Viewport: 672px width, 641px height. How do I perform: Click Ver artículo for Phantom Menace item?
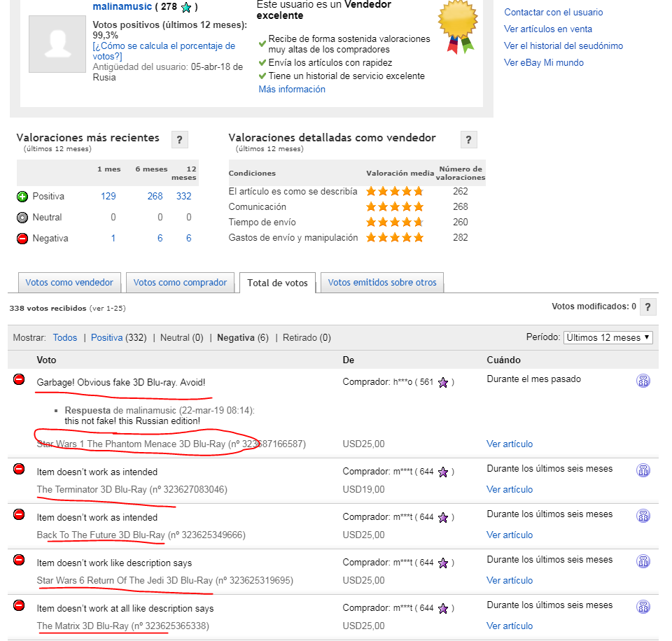click(510, 444)
